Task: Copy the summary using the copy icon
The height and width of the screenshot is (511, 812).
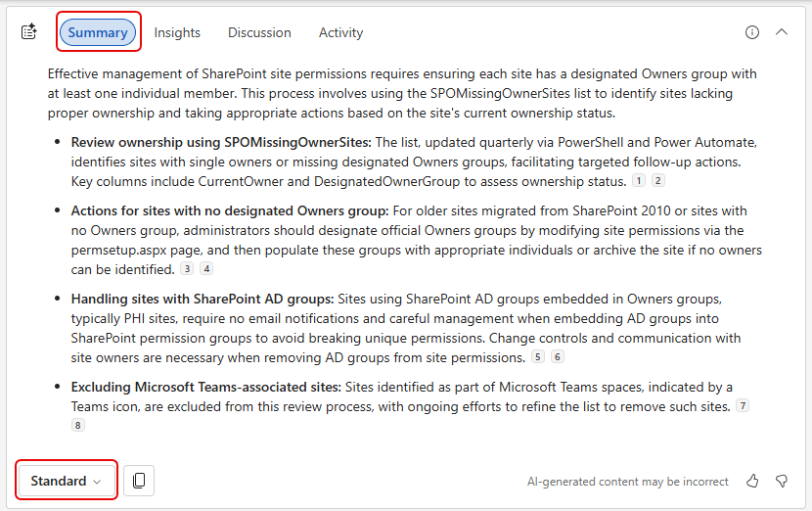Action: pyautogui.click(x=139, y=481)
